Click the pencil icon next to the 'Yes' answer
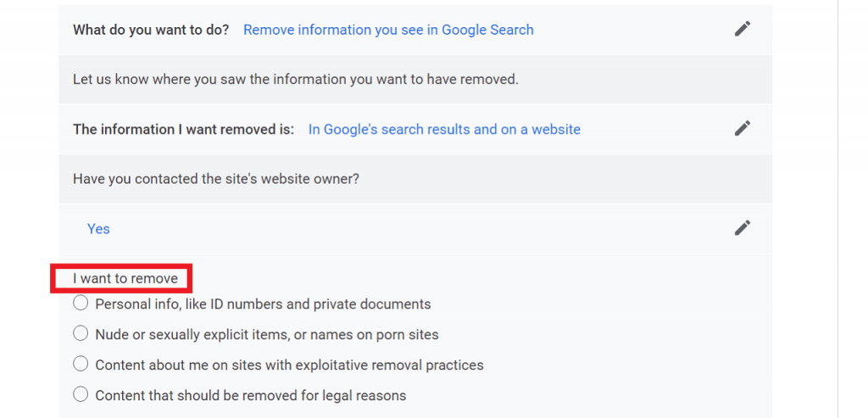Viewport: 868px width, 418px height. [x=743, y=227]
